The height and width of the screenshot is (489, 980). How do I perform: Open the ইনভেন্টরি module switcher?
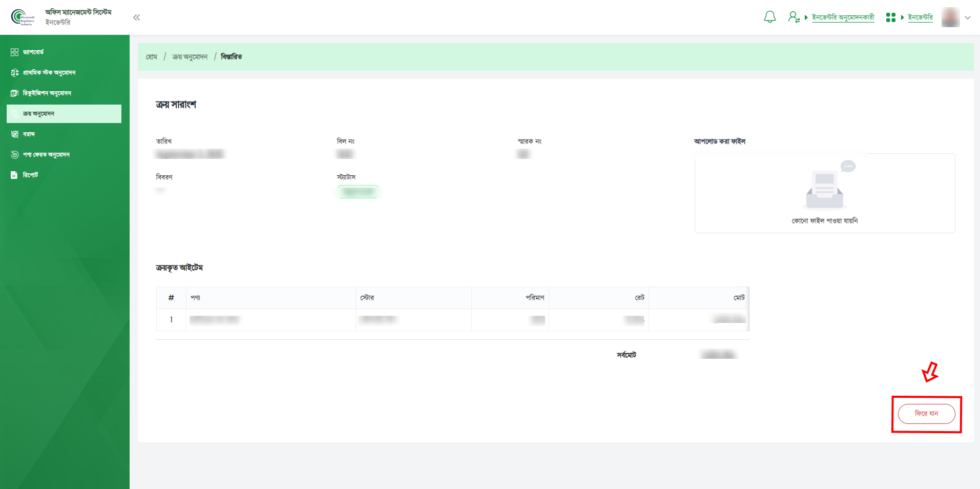920,17
